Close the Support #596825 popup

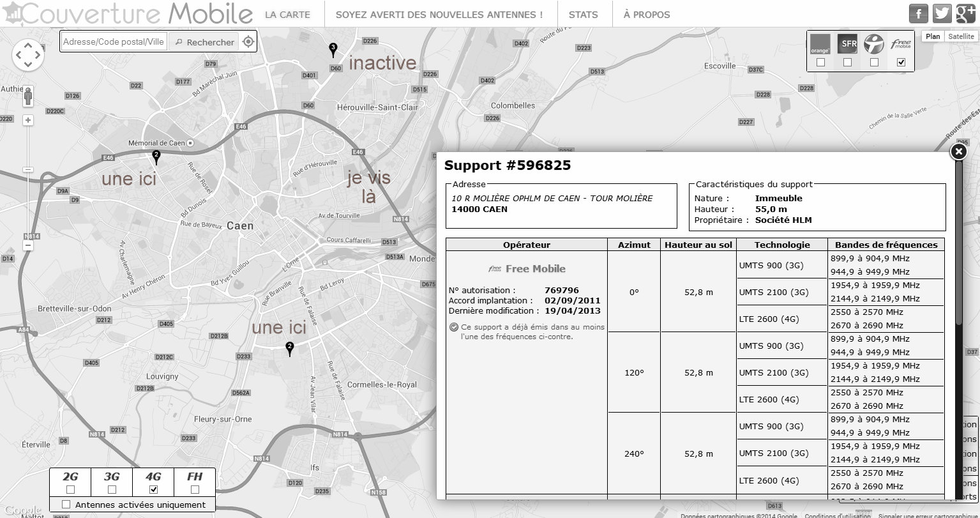(958, 151)
